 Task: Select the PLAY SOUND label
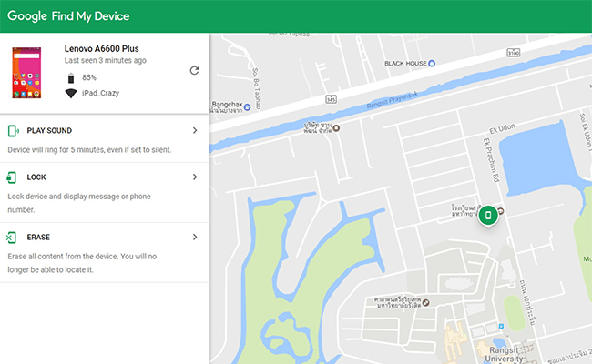49,130
